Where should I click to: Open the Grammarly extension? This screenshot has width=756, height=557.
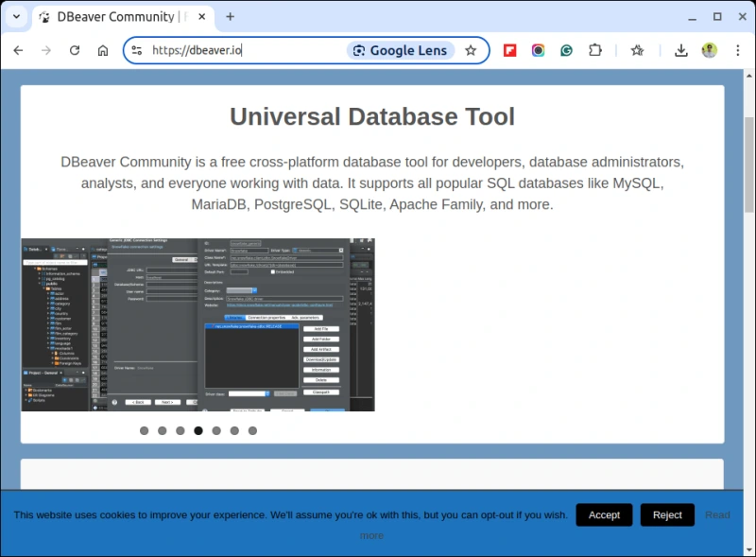(566, 50)
